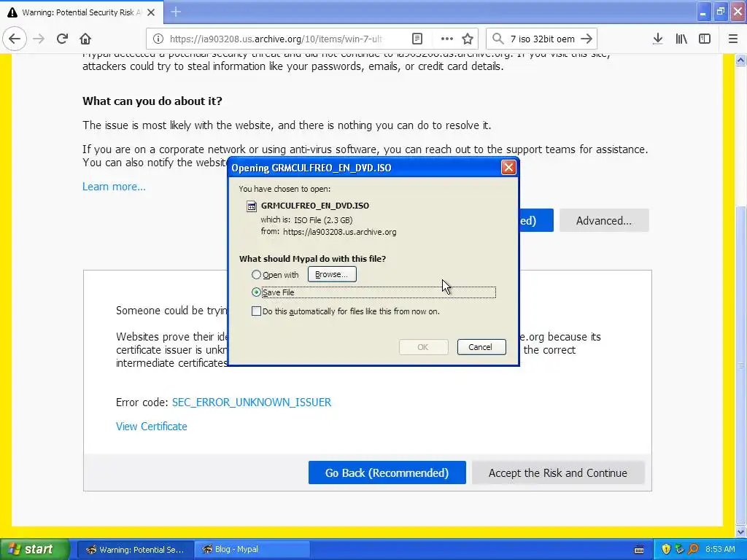747x560 pixels.
Task: Toggle the sidebar icon
Action: tap(705, 39)
